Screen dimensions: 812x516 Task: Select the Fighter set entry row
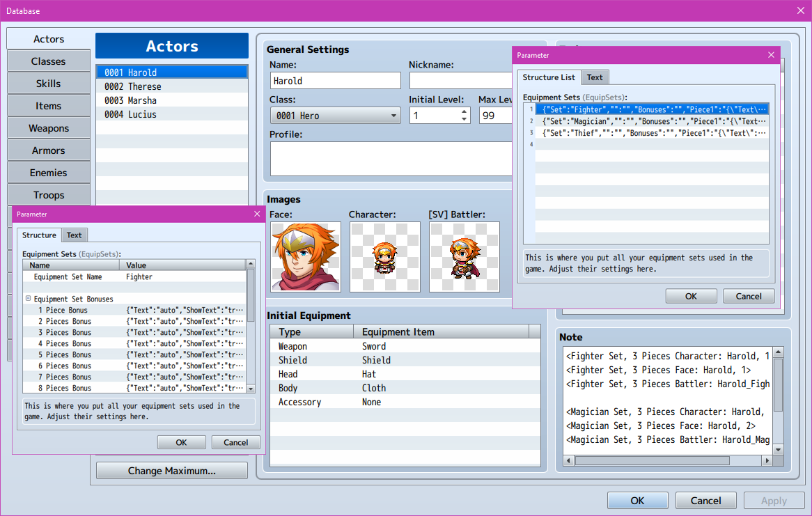coord(651,109)
